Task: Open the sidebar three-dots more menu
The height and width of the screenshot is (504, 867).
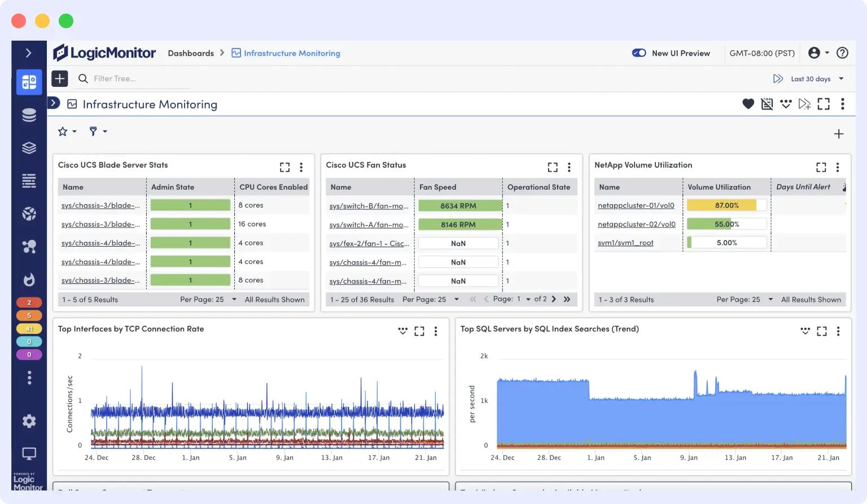Action: 29,378
